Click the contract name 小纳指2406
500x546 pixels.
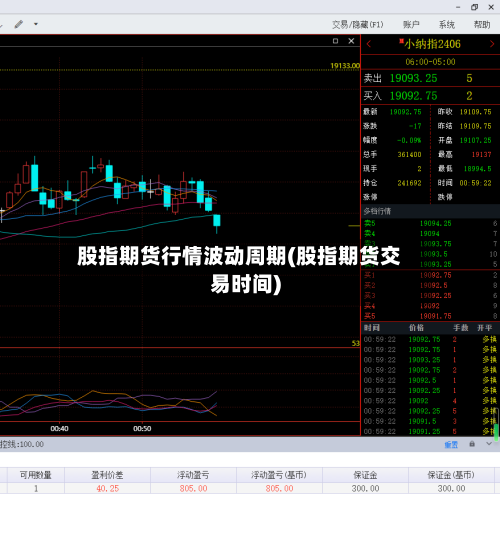pyautogui.click(x=432, y=44)
